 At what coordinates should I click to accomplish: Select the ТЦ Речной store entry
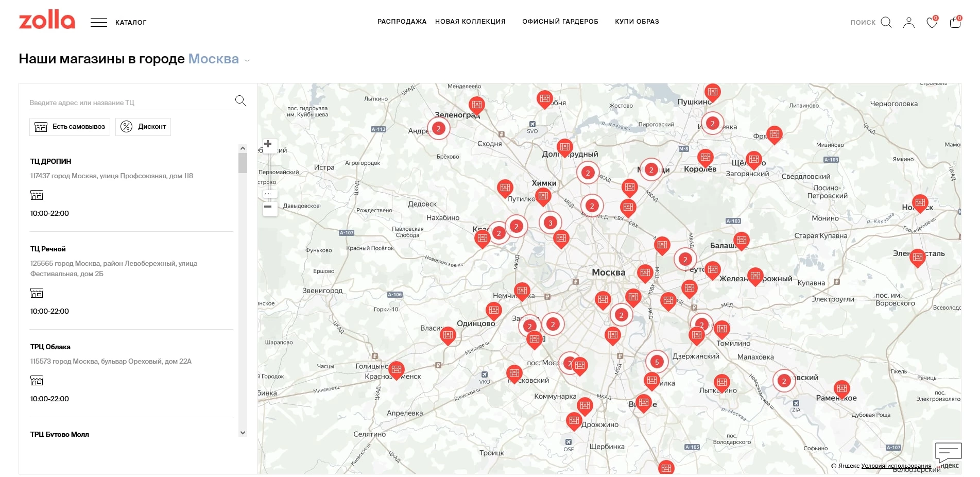point(48,249)
